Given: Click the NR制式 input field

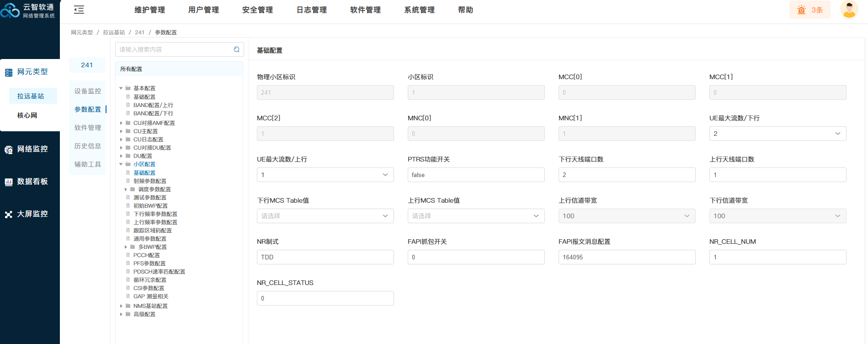Looking at the screenshot, I should point(325,257).
